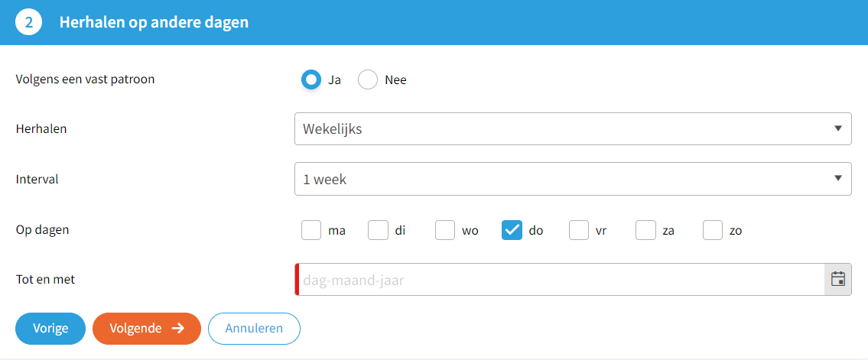This screenshot has width=868, height=360.
Task: Click the Herhalen op andere dagen header
Action: [154, 22]
